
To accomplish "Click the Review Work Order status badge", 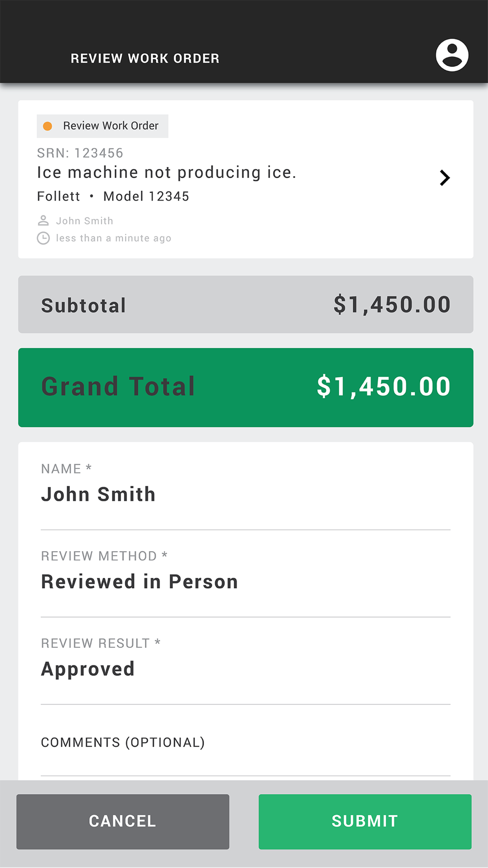I will click(x=103, y=126).
